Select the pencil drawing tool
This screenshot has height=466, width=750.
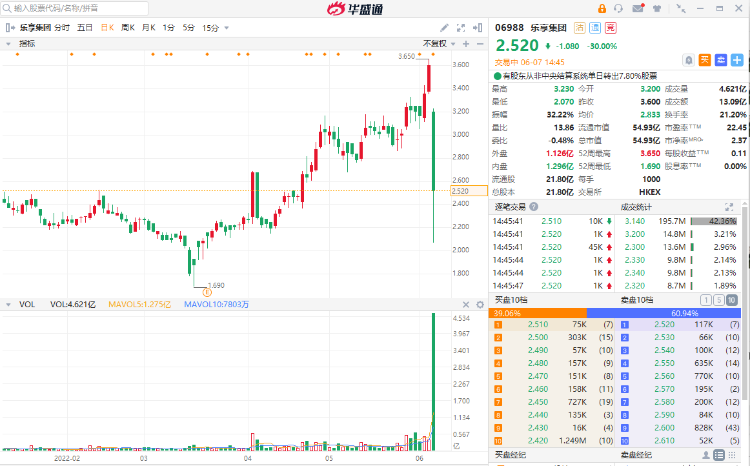[x=444, y=28]
